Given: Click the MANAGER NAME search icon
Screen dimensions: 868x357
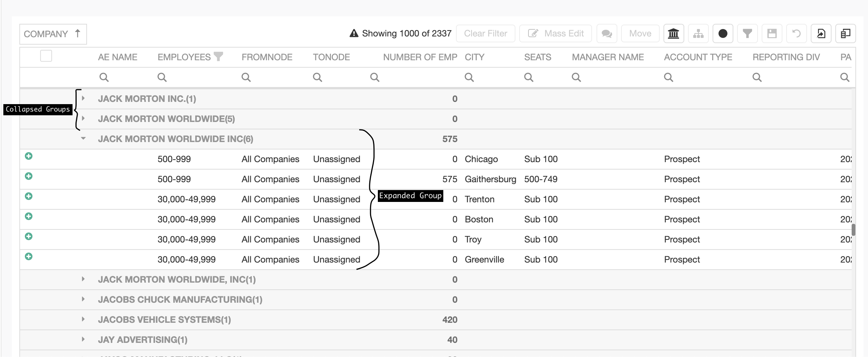Looking at the screenshot, I should click(576, 77).
